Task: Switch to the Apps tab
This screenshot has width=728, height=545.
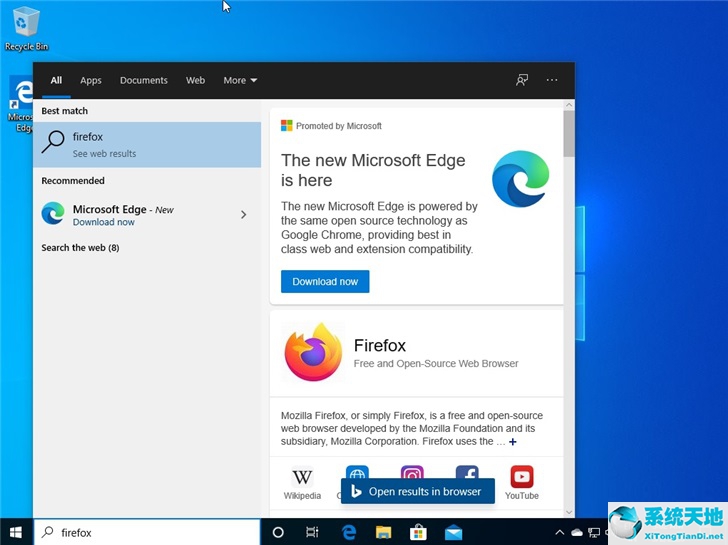Action: point(91,80)
